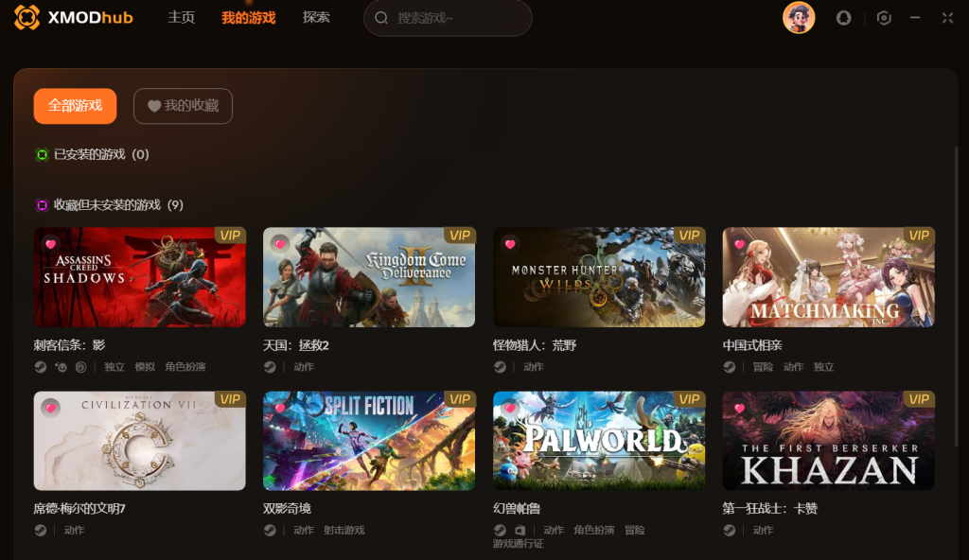Switch to the 主页 tab

(181, 17)
